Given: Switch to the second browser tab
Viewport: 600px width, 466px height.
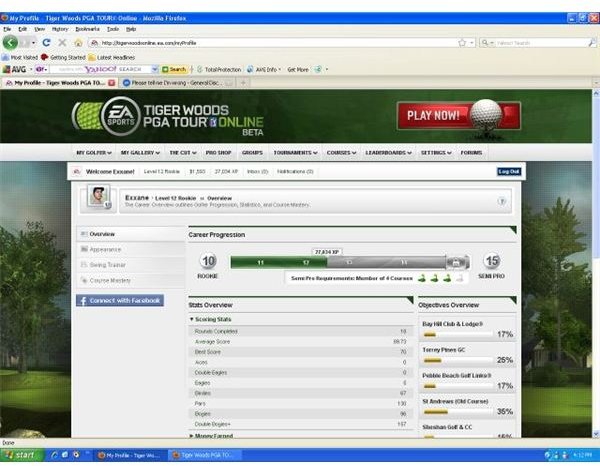Looking at the screenshot, I should pos(177,83).
